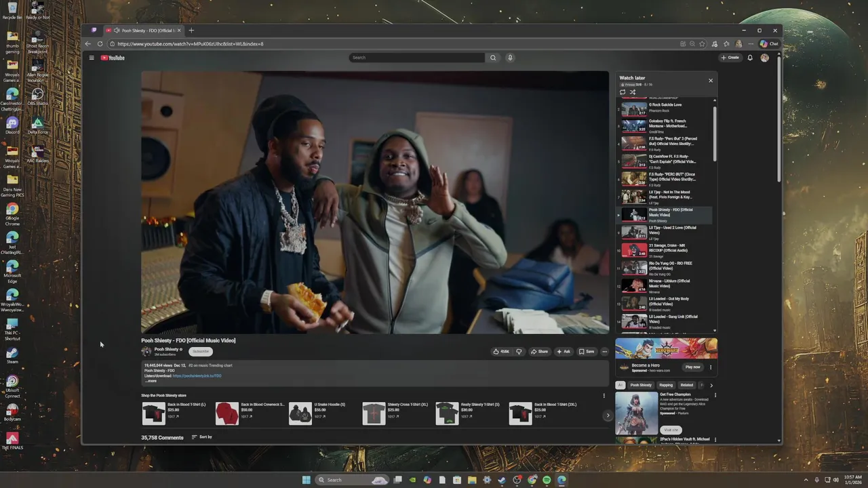This screenshot has width=868, height=488.
Task: Play Lil Loaded Out My Body
Action: 666,303
